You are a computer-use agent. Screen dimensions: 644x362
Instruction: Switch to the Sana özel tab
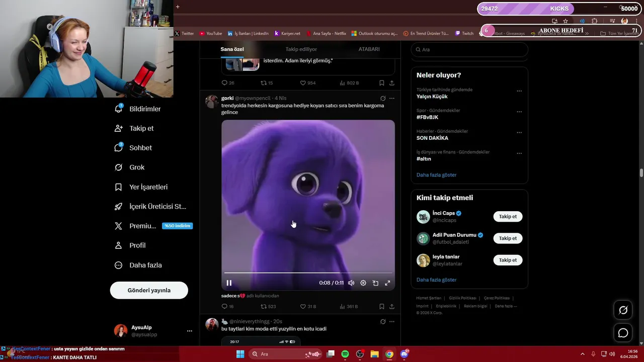coord(232,49)
